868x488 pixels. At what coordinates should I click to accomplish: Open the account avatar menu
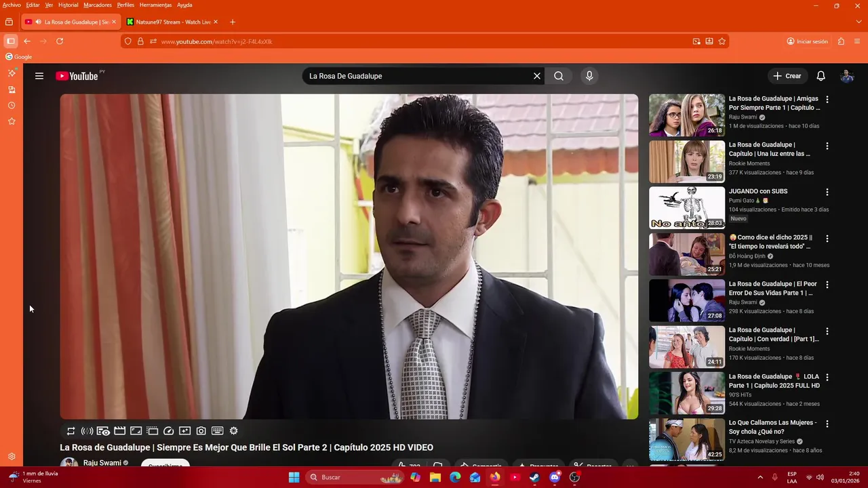coord(847,76)
